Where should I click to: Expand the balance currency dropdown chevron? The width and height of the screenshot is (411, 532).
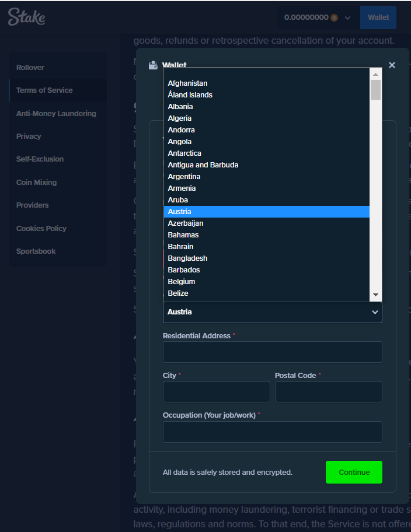coord(348,18)
